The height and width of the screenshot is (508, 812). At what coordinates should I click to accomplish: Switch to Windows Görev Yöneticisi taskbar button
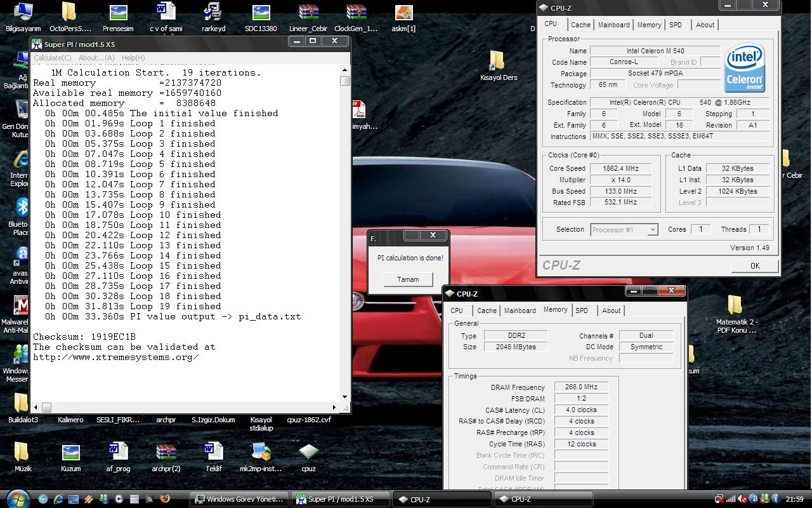pos(239,499)
